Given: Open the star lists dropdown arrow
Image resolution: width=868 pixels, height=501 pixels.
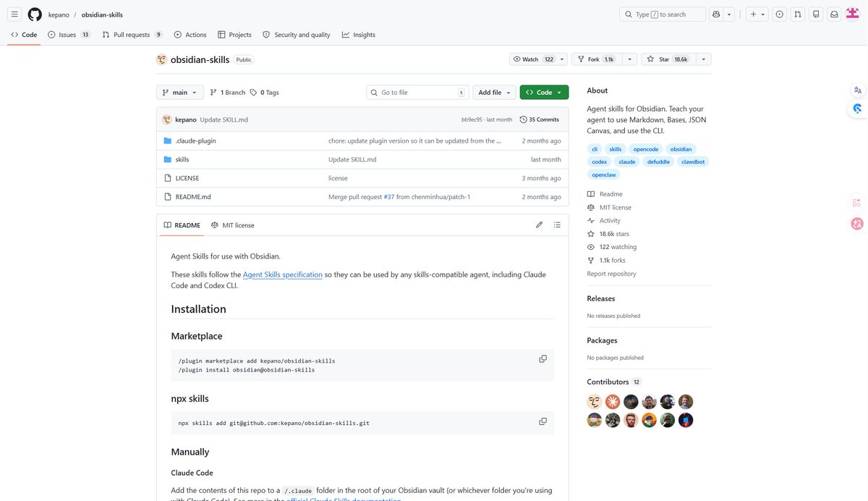Looking at the screenshot, I should 702,59.
